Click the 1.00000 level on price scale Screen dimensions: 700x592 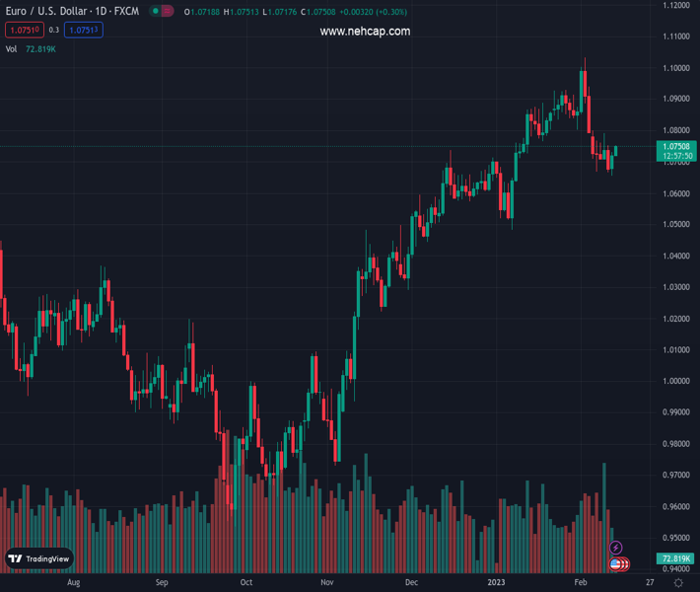(676, 381)
